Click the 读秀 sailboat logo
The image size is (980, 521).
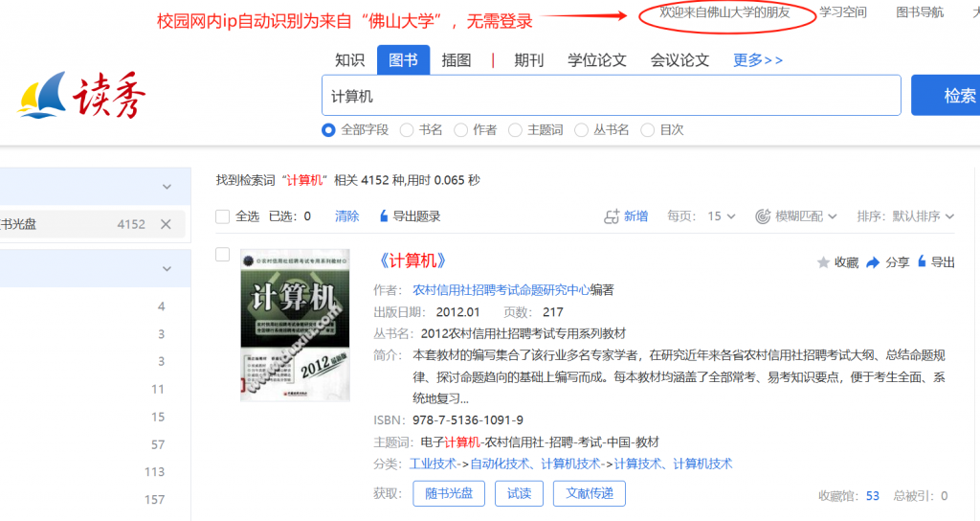click(x=81, y=95)
